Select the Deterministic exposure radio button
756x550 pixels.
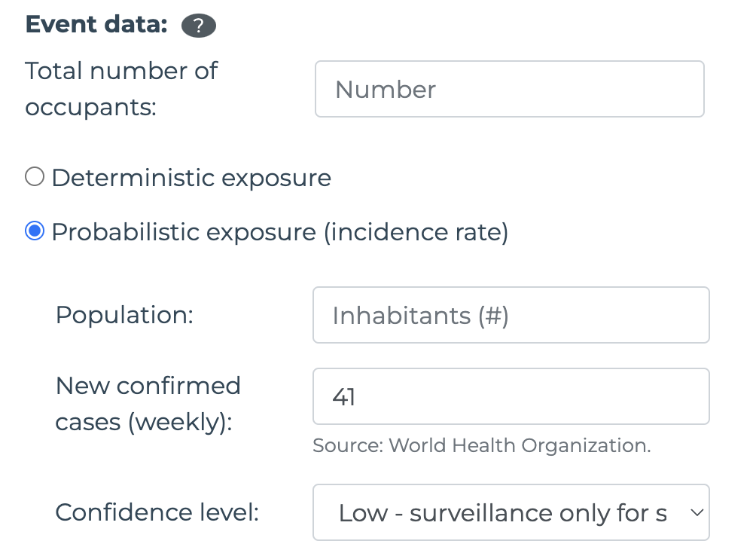35,176
